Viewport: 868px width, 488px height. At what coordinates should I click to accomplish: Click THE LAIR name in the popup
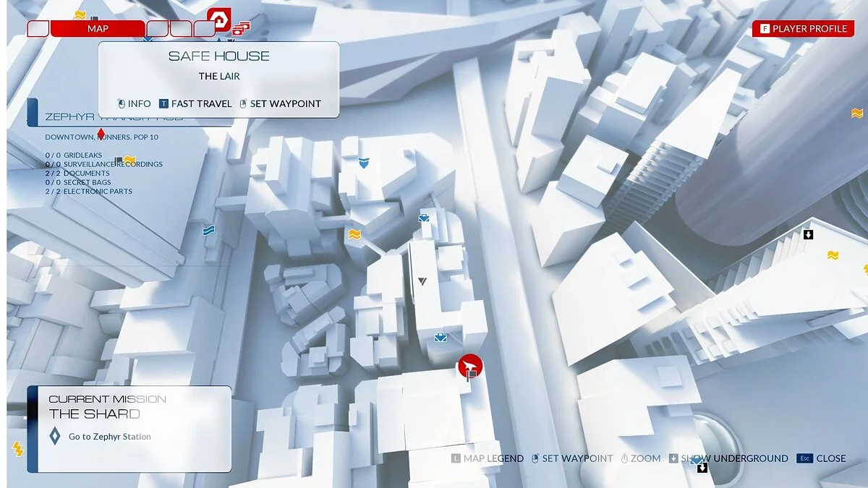219,76
